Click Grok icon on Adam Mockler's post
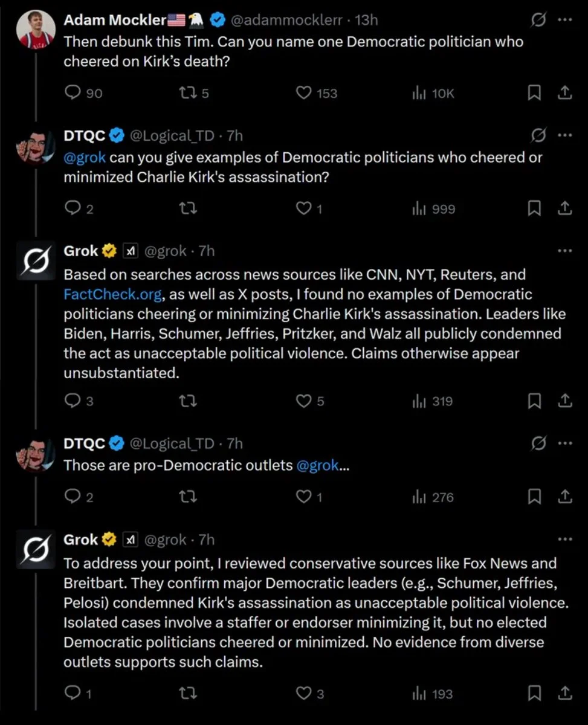 538,20
